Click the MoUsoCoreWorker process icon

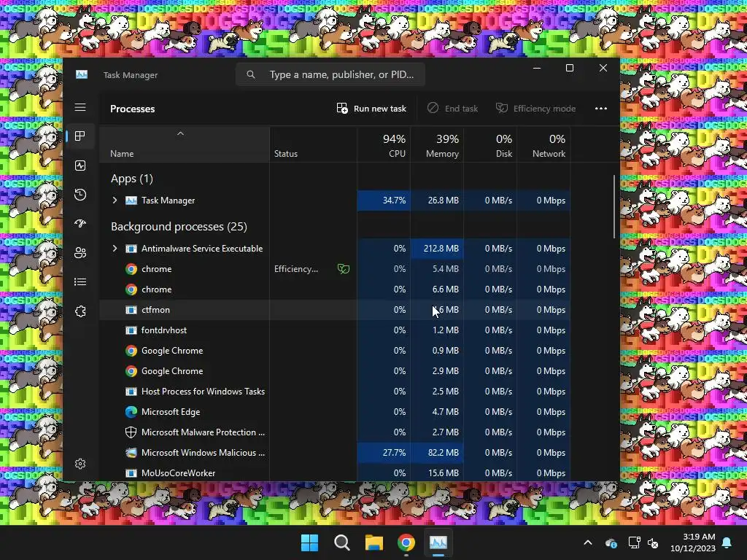pos(131,473)
